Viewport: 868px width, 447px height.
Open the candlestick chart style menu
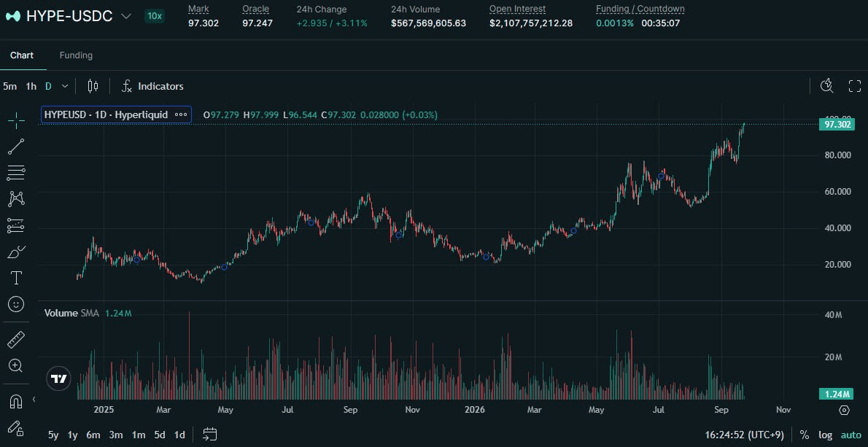(93, 86)
